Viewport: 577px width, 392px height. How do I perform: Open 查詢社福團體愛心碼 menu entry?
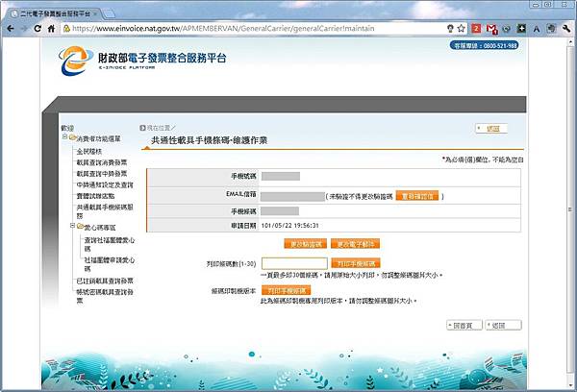point(110,245)
